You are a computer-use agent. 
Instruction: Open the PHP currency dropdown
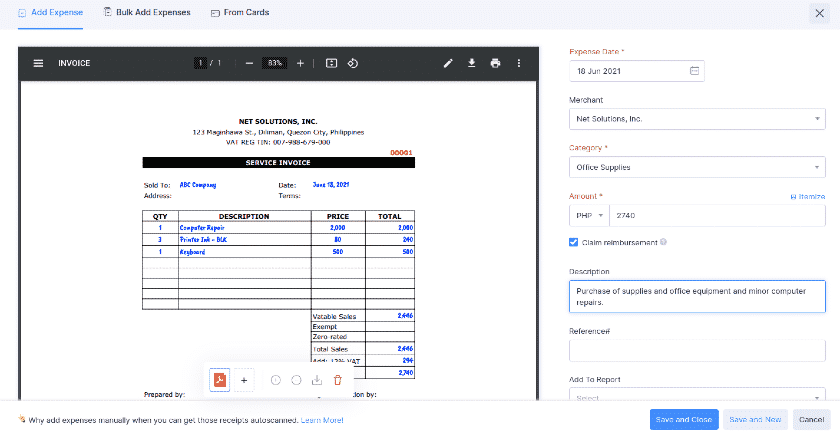coord(589,215)
